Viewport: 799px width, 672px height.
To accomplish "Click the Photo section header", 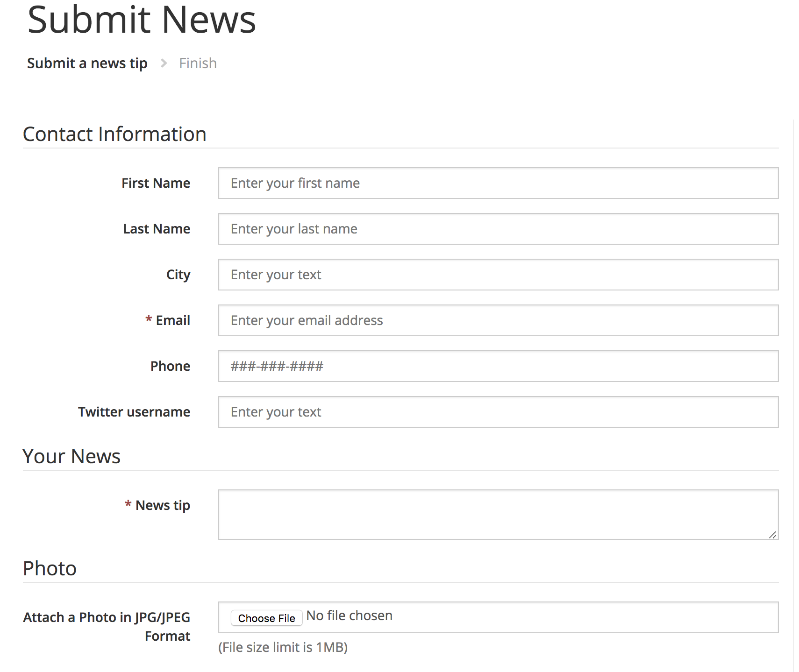I will 50,568.
